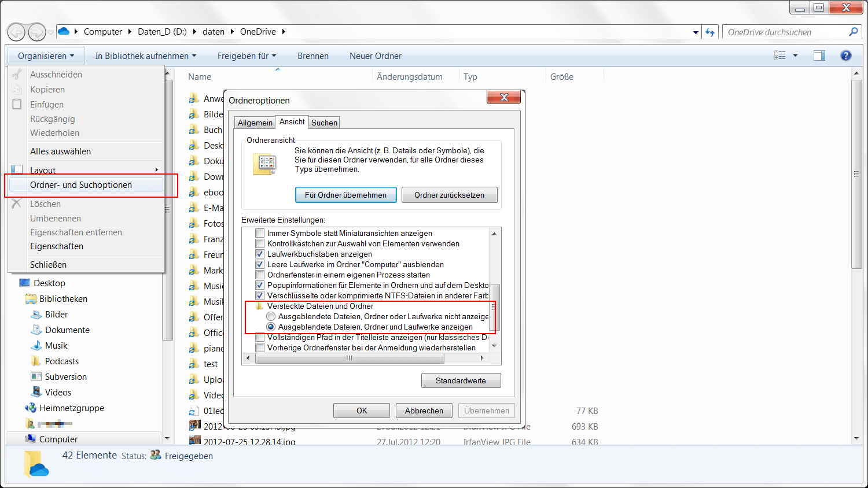Expand breadcrumb arrow after OneDrive

pos(284,32)
